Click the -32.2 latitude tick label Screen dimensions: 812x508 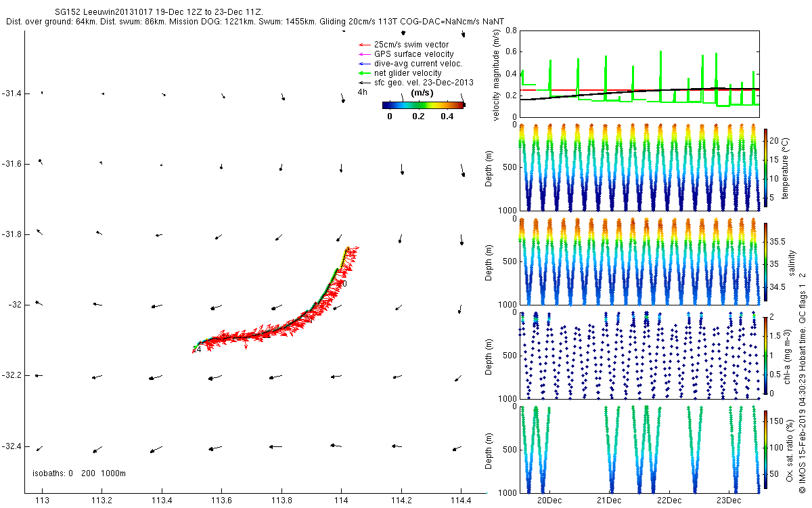(x=11, y=375)
